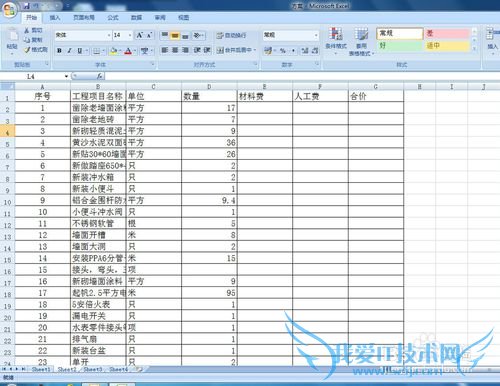This screenshot has width=500, height=386.
Task: Toggle Align Text Right
Action: tap(185, 50)
